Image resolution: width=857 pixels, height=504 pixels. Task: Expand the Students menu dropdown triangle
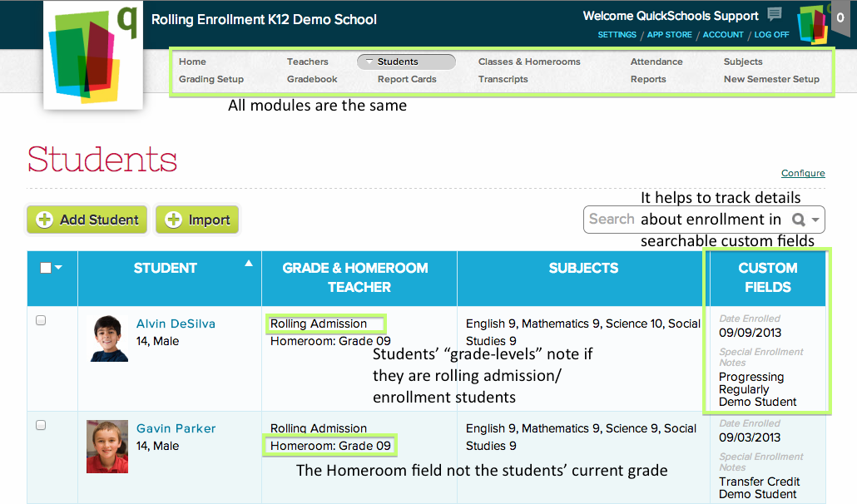click(369, 62)
